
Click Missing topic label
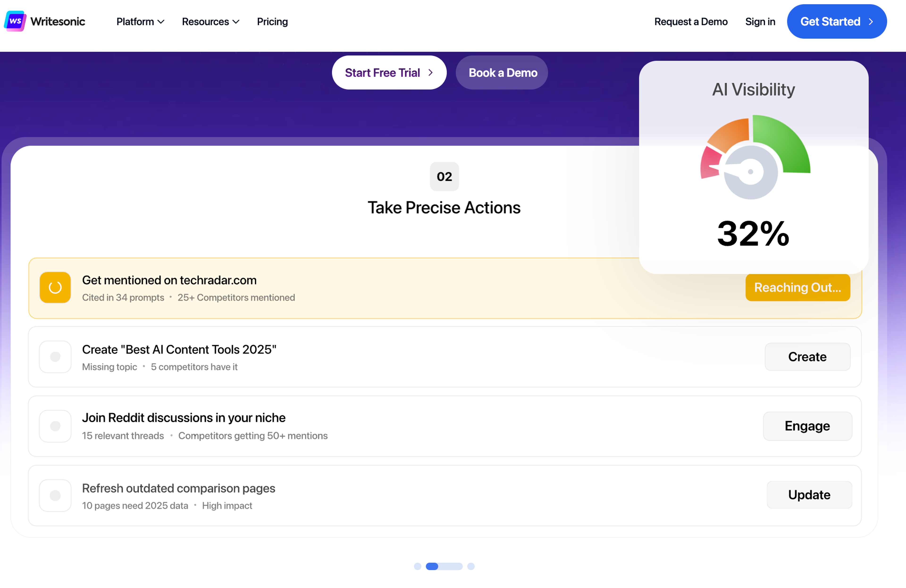click(110, 367)
